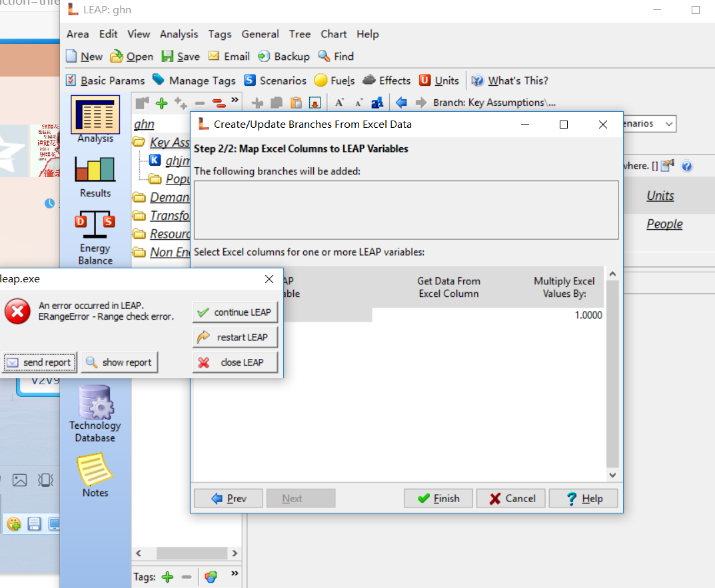Open the Results view
715x588 pixels.
coord(95,177)
